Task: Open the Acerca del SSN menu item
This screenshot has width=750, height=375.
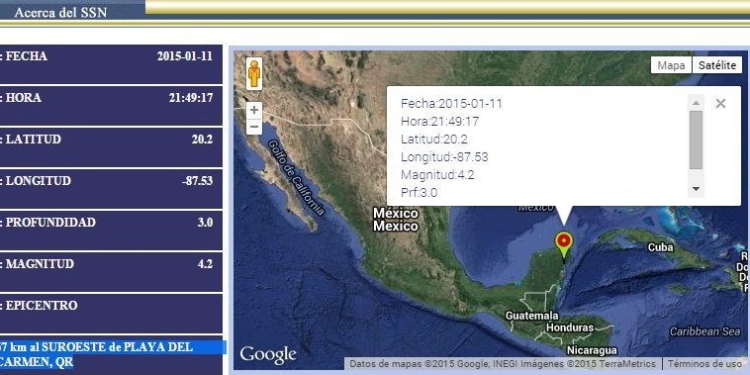Action: (61, 12)
